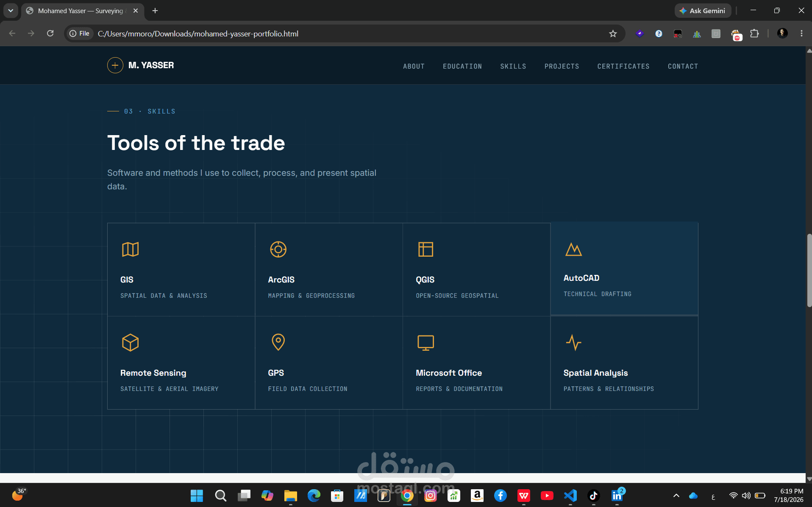The image size is (812, 507).
Task: Open the Windows Start menu
Action: [197, 495]
